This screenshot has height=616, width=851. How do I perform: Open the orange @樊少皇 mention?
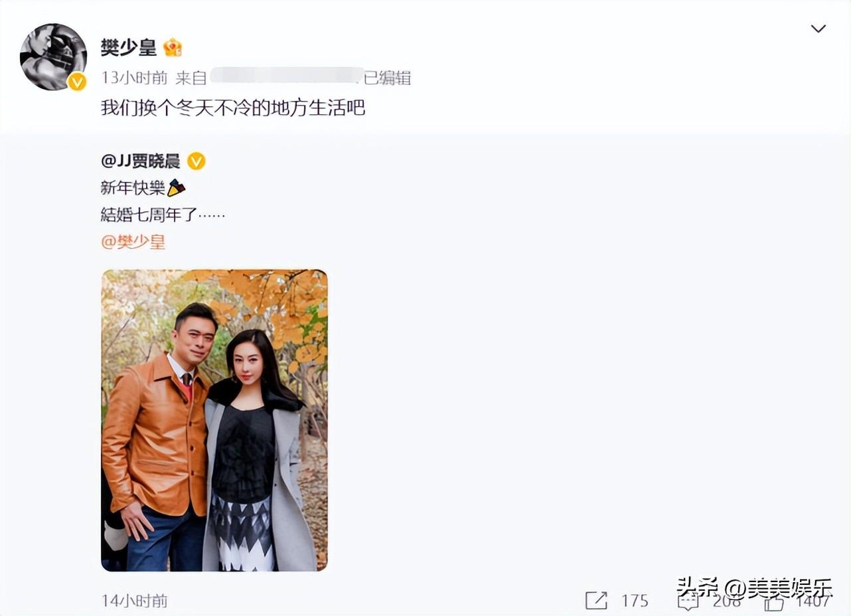tap(133, 242)
